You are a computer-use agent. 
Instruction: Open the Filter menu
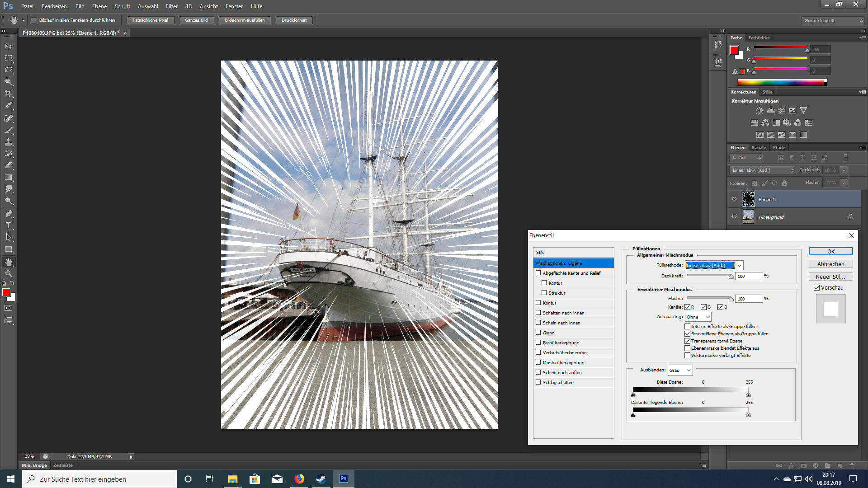pos(172,6)
